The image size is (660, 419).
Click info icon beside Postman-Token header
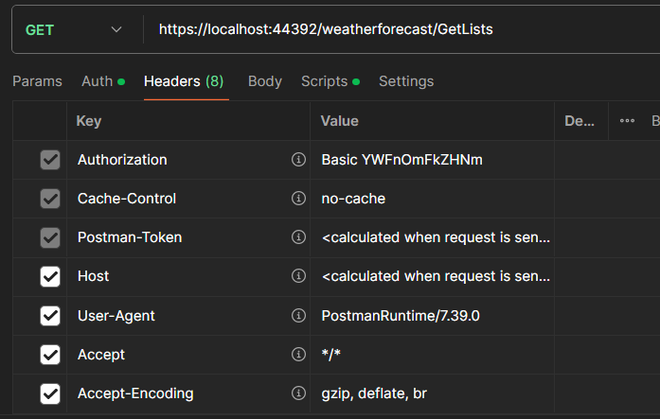298,238
